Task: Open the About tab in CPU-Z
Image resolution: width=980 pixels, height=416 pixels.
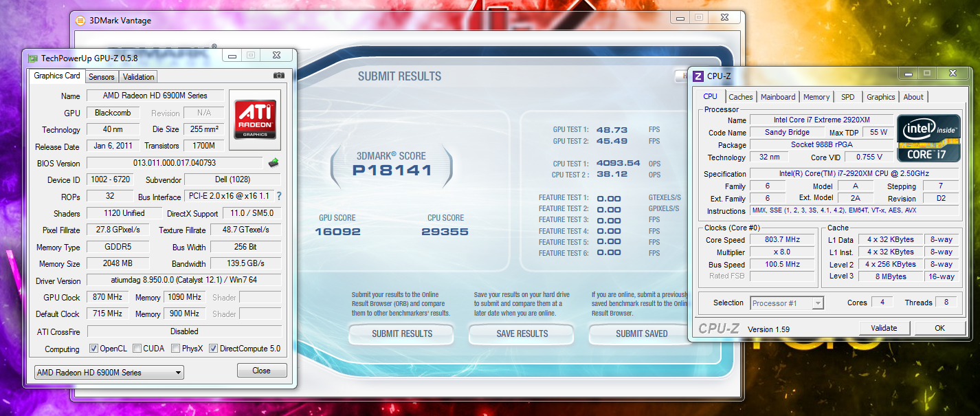Action: pyautogui.click(x=913, y=97)
